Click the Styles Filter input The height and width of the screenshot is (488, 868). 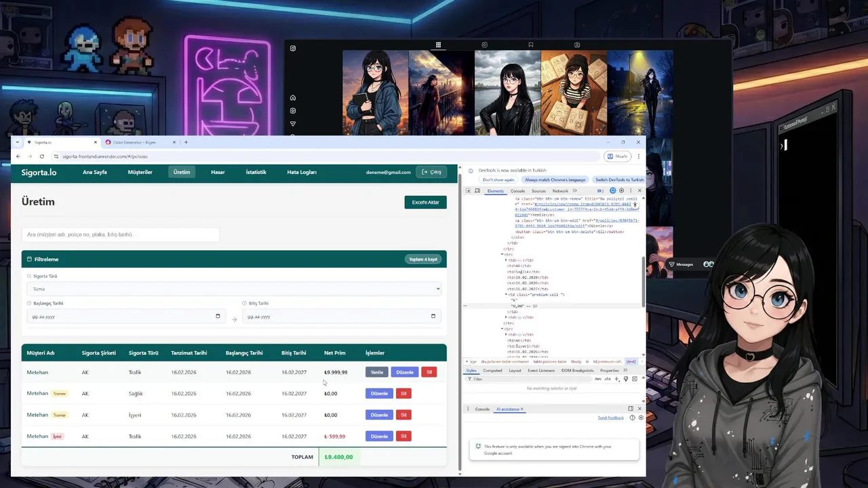coord(529,379)
